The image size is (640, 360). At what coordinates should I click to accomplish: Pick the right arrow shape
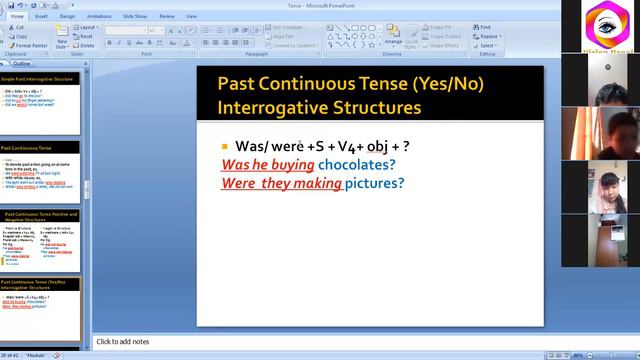tap(355, 36)
